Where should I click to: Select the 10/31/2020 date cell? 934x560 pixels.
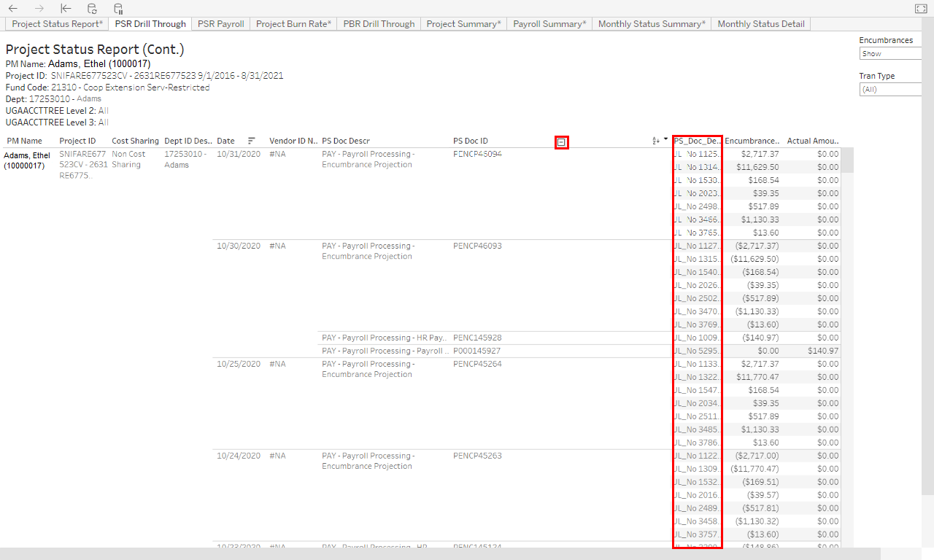point(239,154)
